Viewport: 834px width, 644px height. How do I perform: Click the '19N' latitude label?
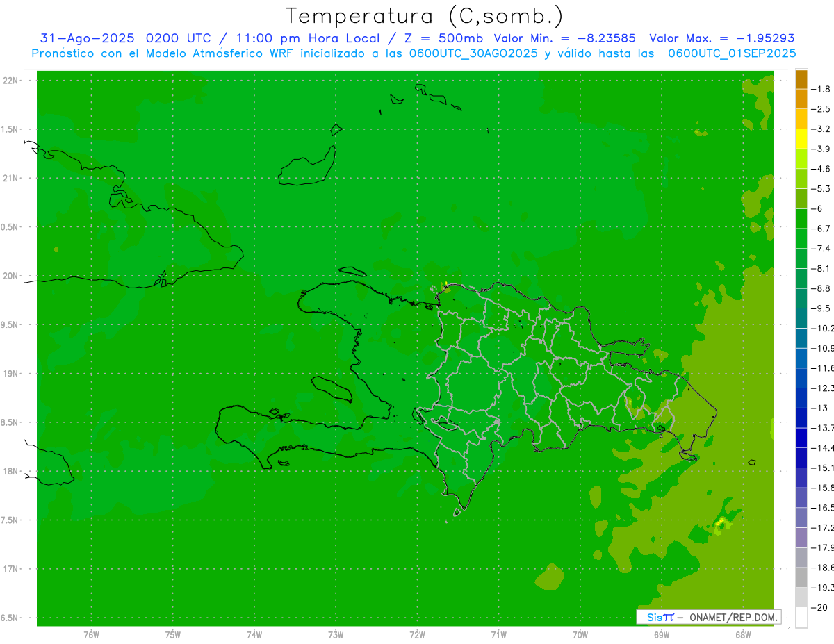10,374
